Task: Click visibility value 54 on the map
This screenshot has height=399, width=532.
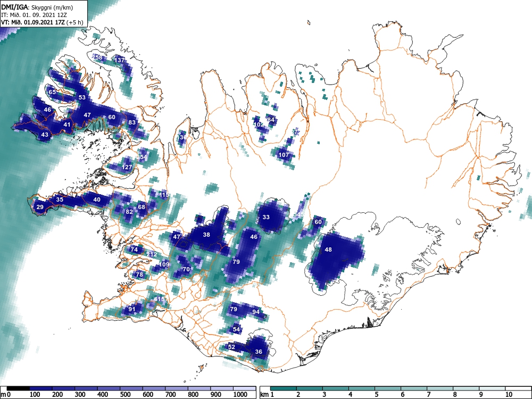Action: tap(236, 329)
